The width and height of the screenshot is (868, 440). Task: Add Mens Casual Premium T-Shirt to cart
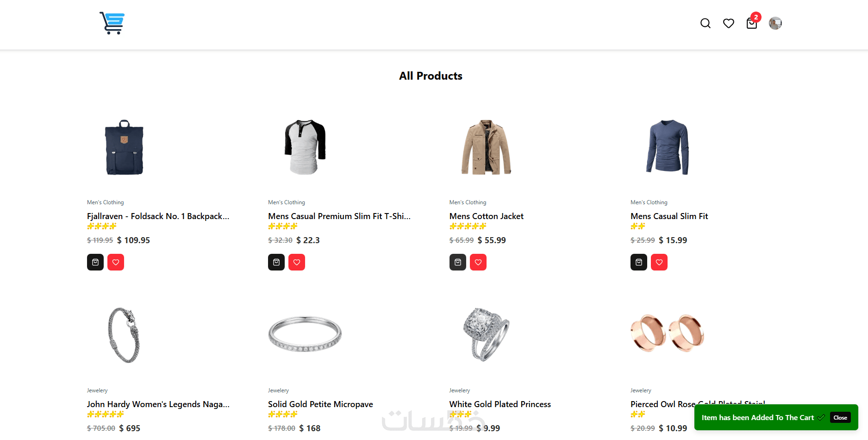[276, 262]
